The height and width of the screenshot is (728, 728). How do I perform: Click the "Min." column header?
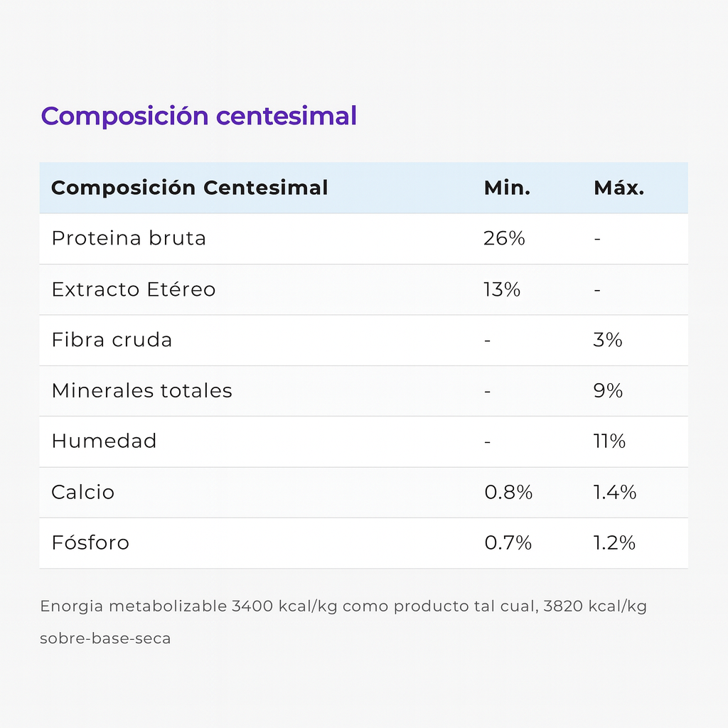(x=507, y=188)
